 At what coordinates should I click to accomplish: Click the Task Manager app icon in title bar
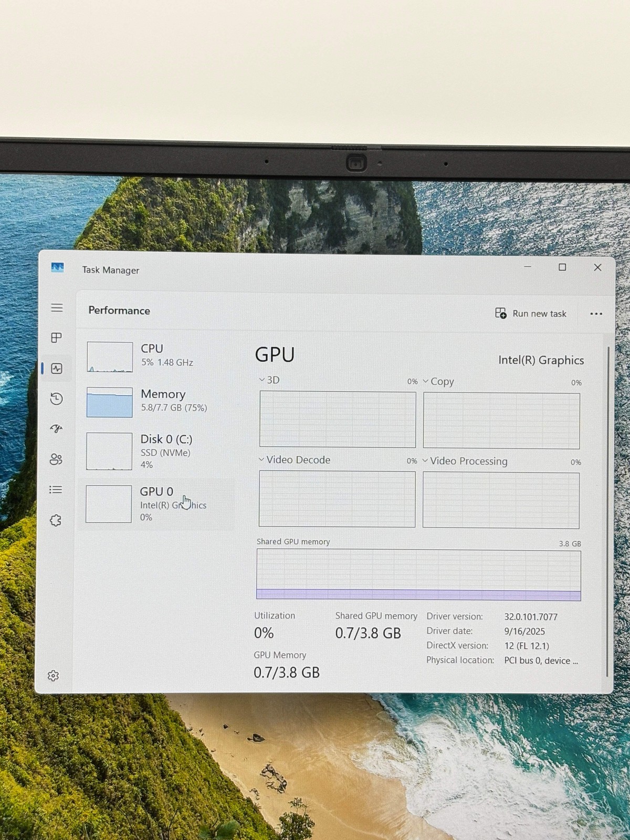pyautogui.click(x=57, y=268)
